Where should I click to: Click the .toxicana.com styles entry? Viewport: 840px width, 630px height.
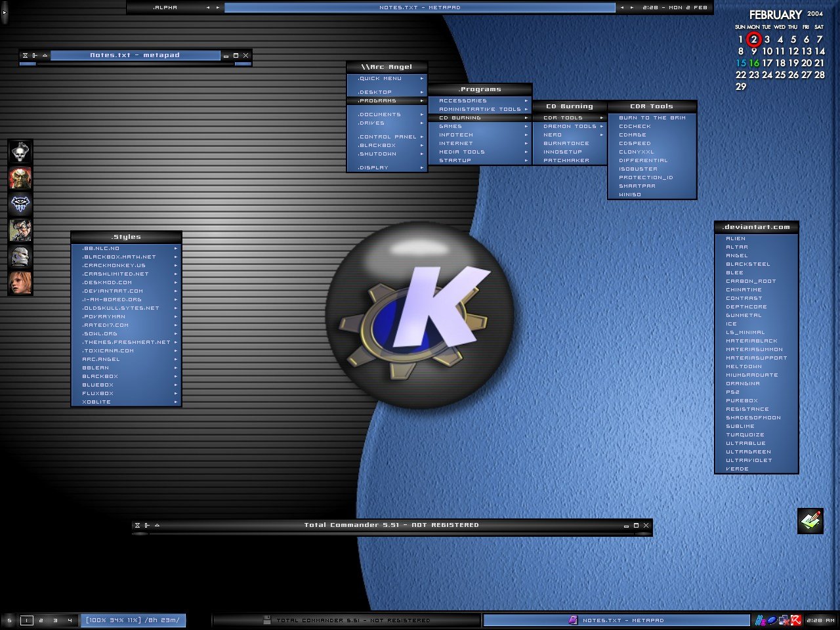pyautogui.click(x=126, y=351)
